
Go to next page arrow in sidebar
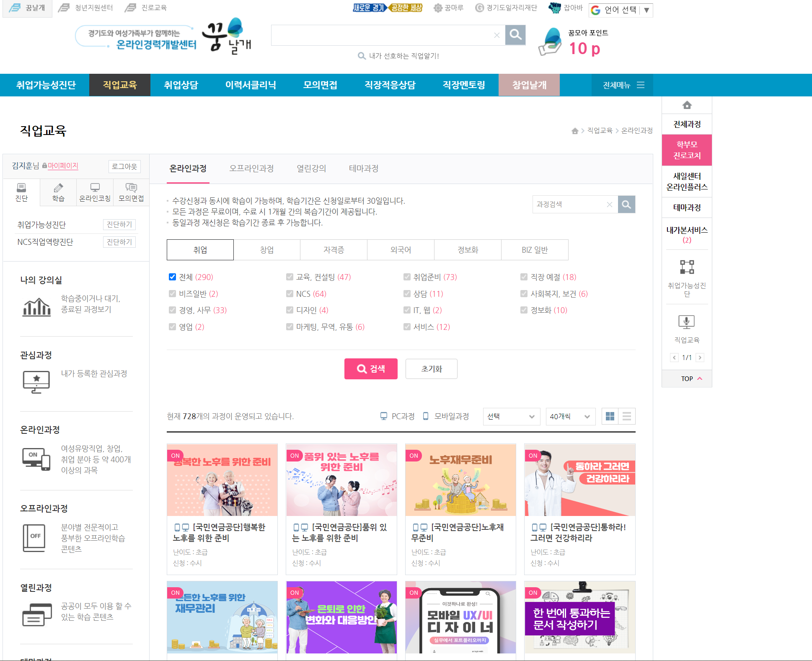[700, 358]
